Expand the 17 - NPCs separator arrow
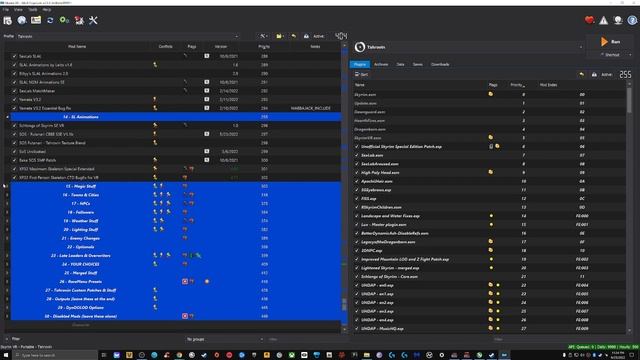Image resolution: width=640 pixels, height=360 pixels. pos(7,203)
